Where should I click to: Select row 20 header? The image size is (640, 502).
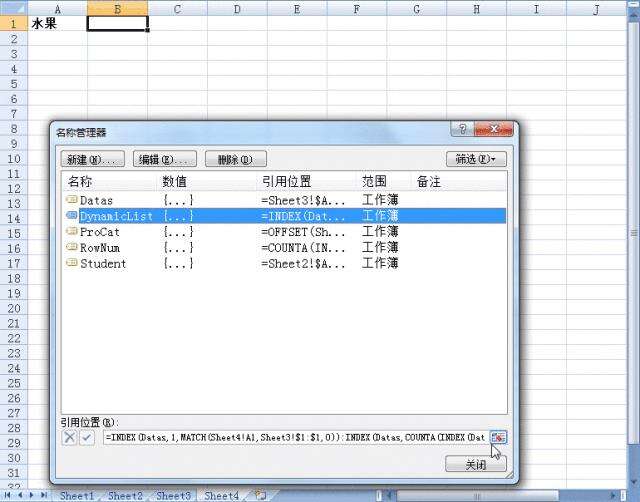click(14, 308)
